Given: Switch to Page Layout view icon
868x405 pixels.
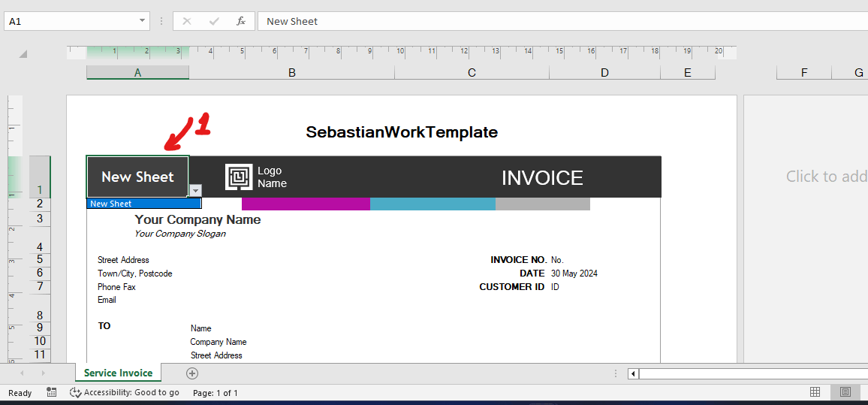Looking at the screenshot, I should (x=845, y=392).
